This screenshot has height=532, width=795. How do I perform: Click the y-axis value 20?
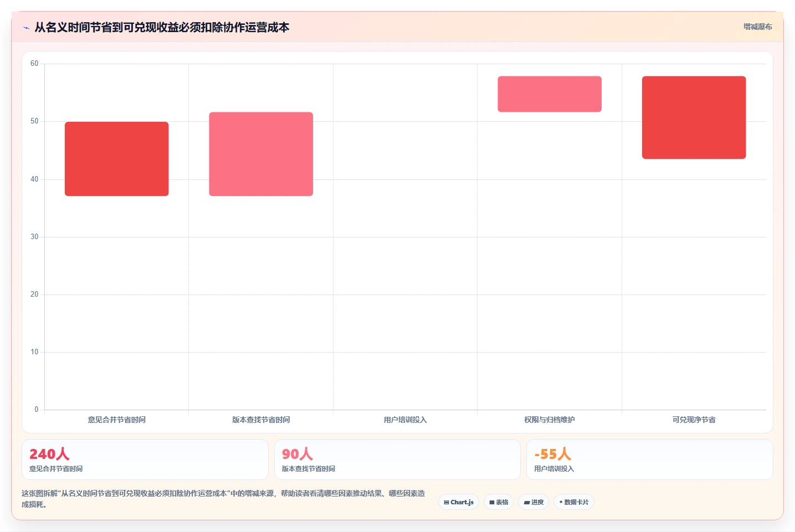coord(34,295)
